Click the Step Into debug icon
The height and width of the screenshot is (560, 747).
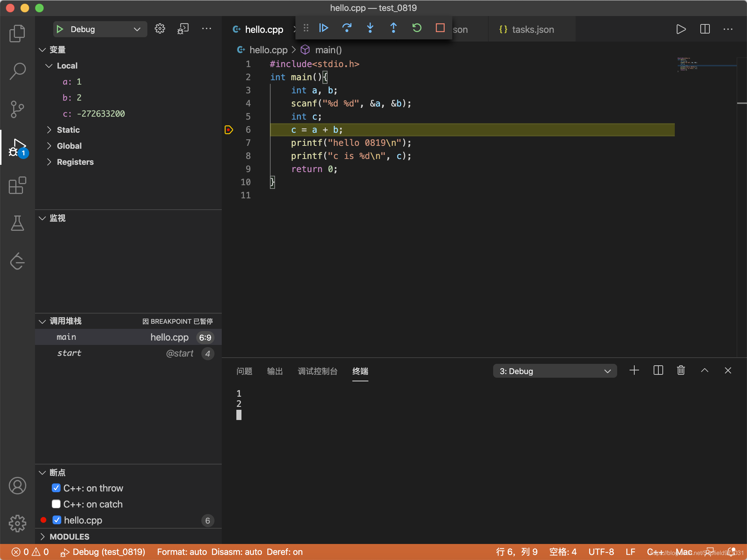pyautogui.click(x=371, y=29)
